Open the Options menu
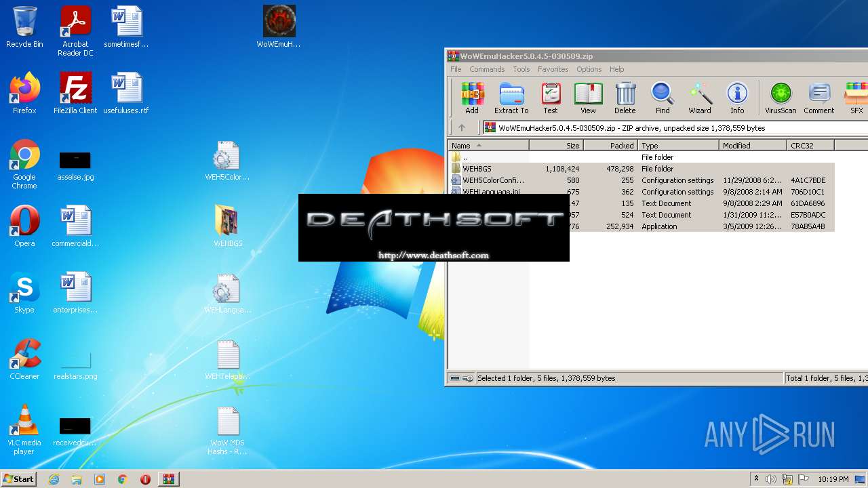Image resolution: width=868 pixels, height=488 pixels. pos(589,69)
